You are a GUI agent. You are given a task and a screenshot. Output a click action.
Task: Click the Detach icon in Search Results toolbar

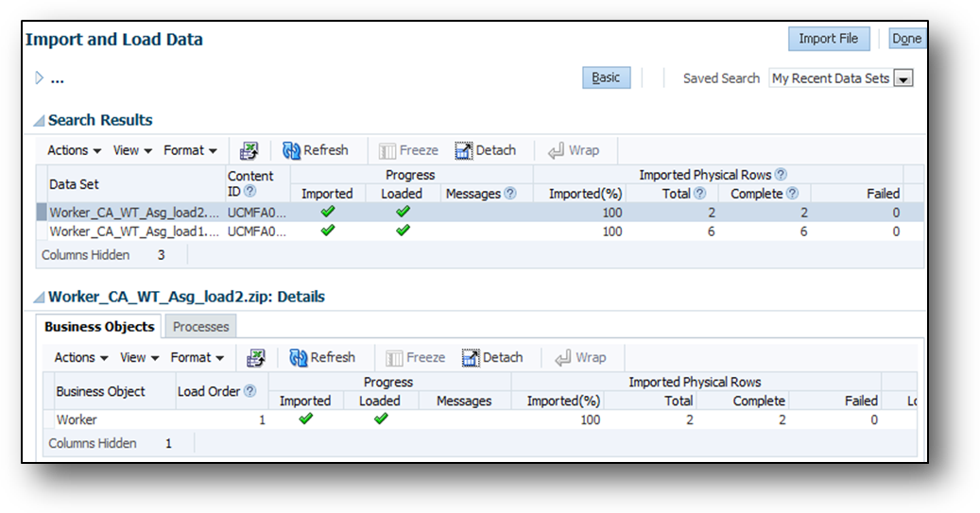[x=463, y=151]
